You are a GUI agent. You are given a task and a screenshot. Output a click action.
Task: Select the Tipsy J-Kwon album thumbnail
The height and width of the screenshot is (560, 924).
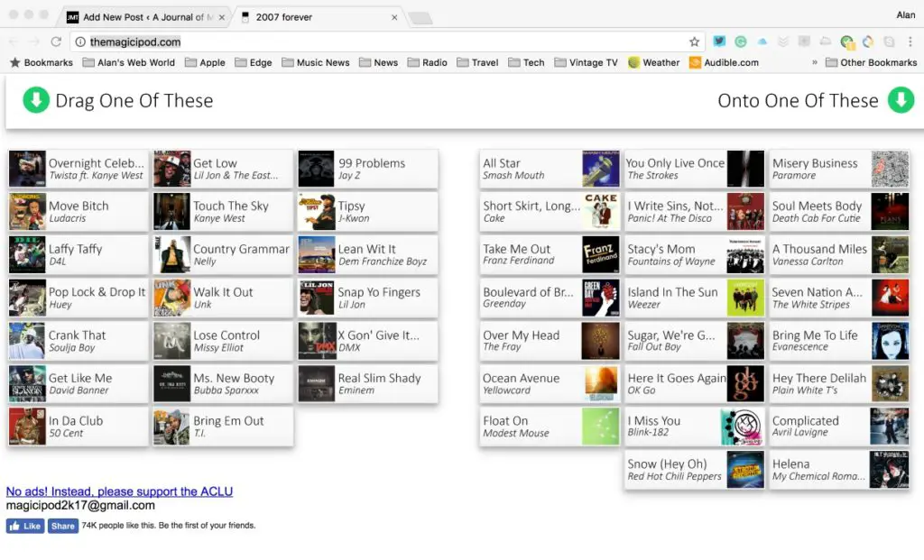[x=317, y=211]
